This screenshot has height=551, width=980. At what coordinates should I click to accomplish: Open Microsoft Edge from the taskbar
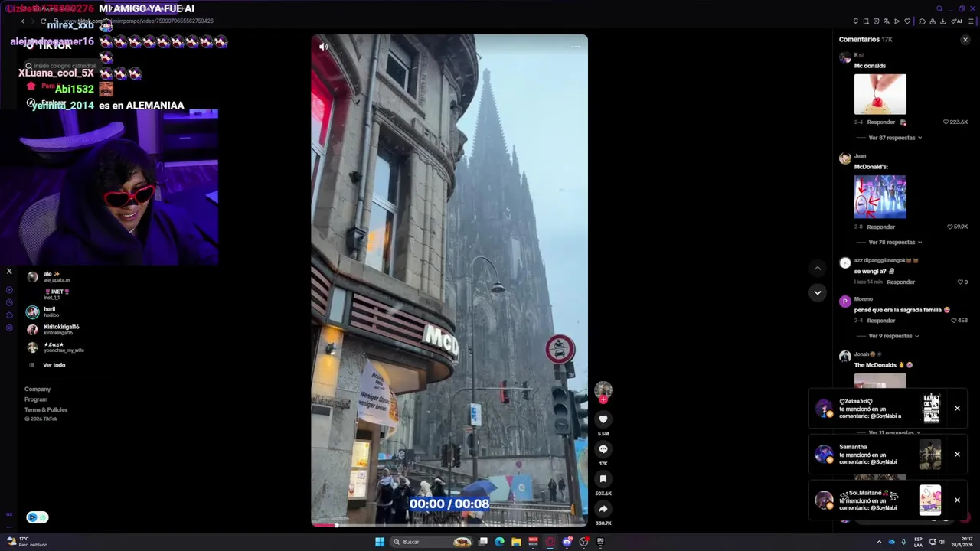[x=500, y=542]
